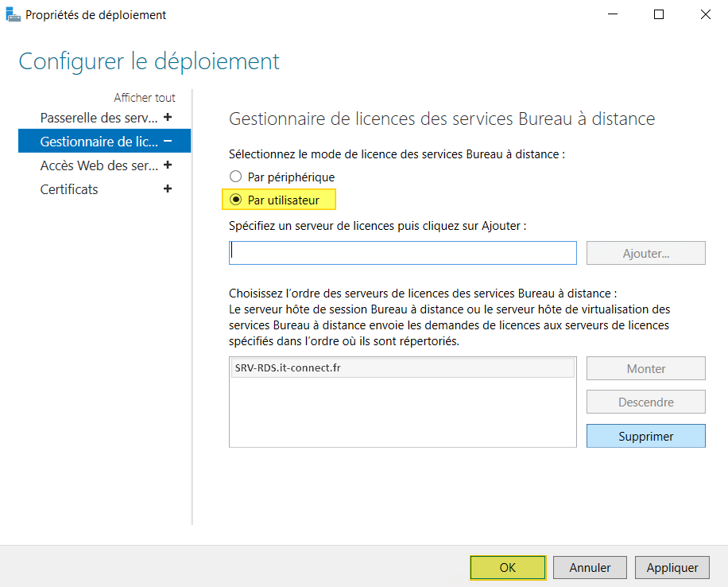Cancel the dialog with Annuler
Viewport: 728px width, 587px height.
pyautogui.click(x=590, y=567)
